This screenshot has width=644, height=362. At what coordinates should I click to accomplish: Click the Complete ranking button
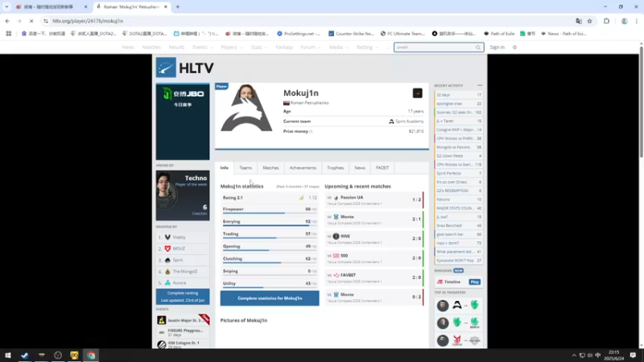coord(183,297)
